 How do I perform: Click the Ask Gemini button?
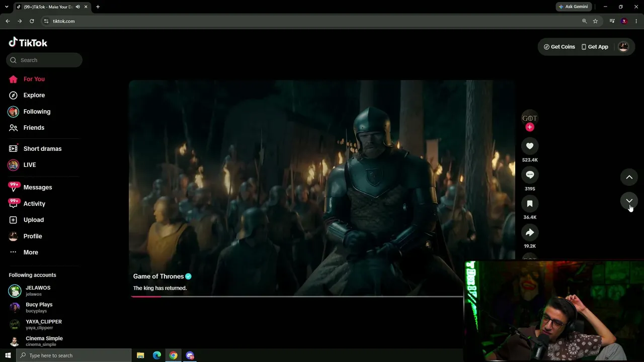[573, 7]
